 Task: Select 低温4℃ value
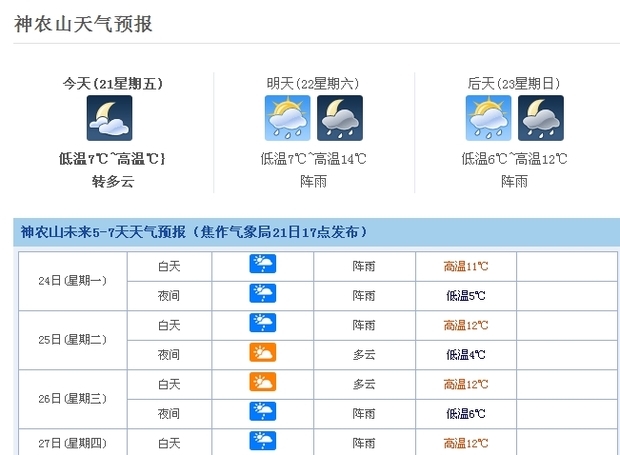tap(466, 355)
